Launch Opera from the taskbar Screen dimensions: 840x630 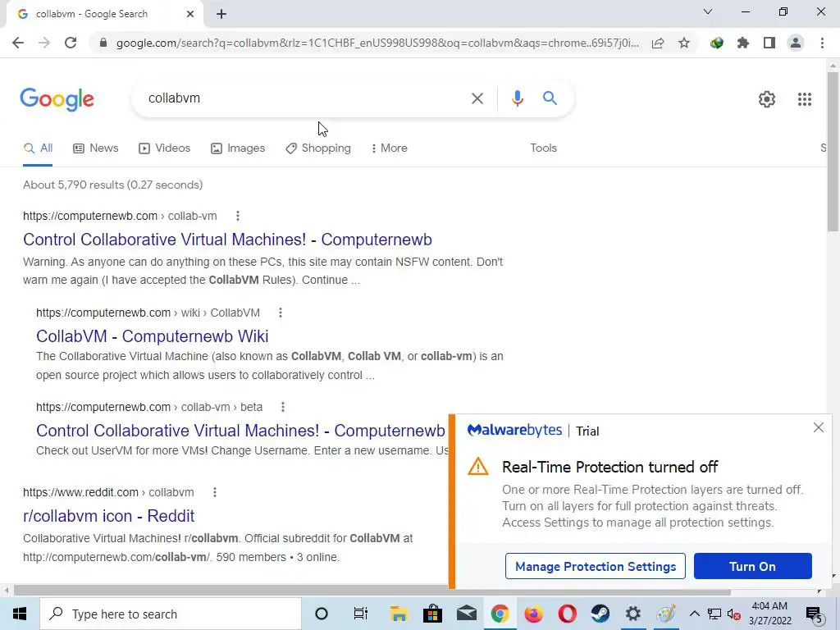tap(567, 614)
